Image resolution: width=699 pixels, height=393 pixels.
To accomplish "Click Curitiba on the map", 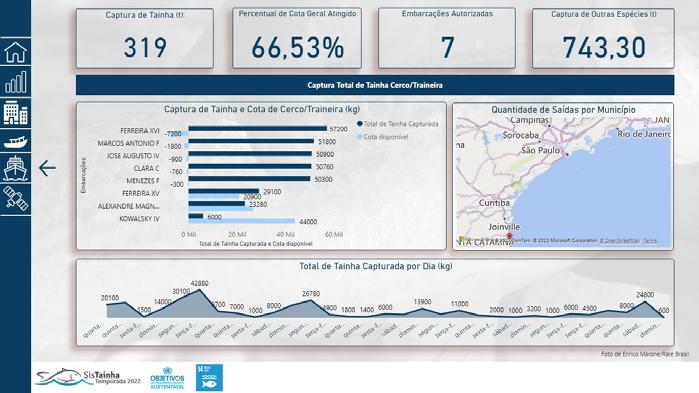I will pos(494,203).
